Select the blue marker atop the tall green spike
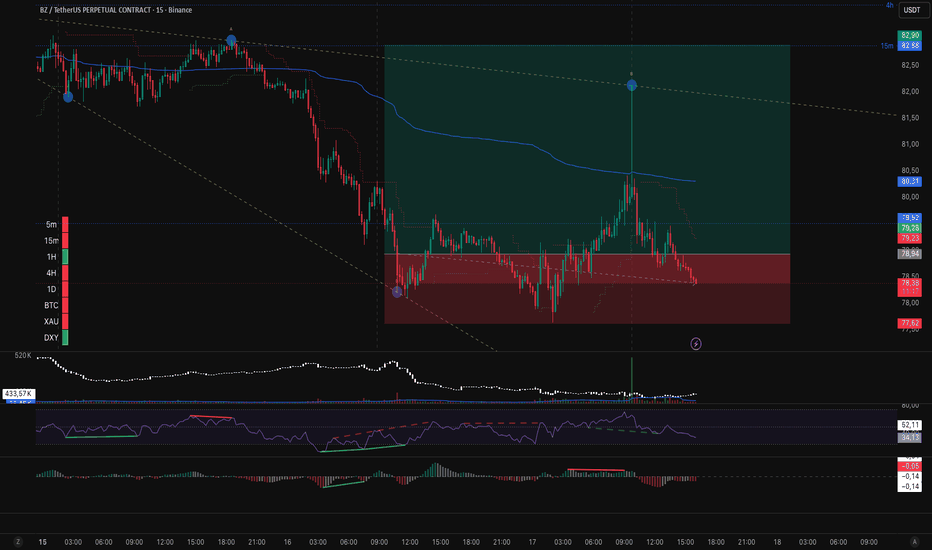 click(x=632, y=86)
